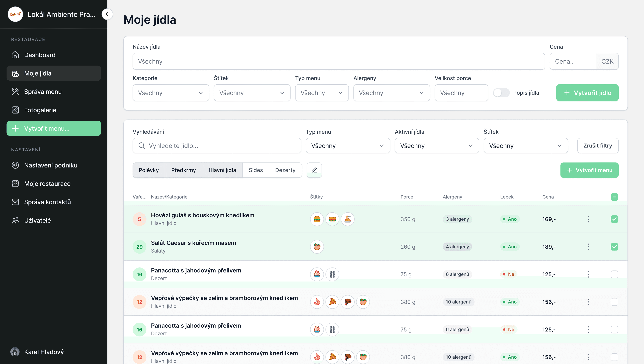The height and width of the screenshot is (364, 644).
Task: Click the select-all header checkbox
Action: (x=614, y=197)
